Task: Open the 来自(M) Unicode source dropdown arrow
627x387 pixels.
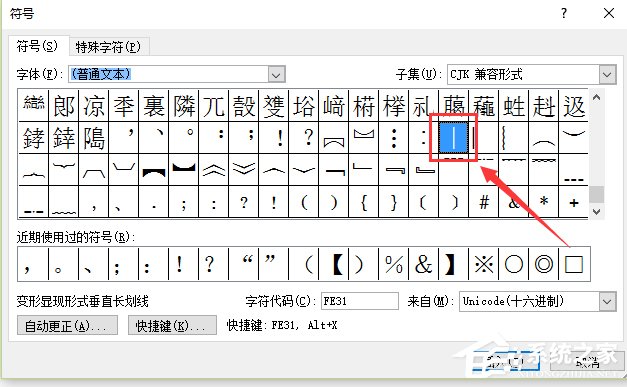Action: pyautogui.click(x=607, y=301)
